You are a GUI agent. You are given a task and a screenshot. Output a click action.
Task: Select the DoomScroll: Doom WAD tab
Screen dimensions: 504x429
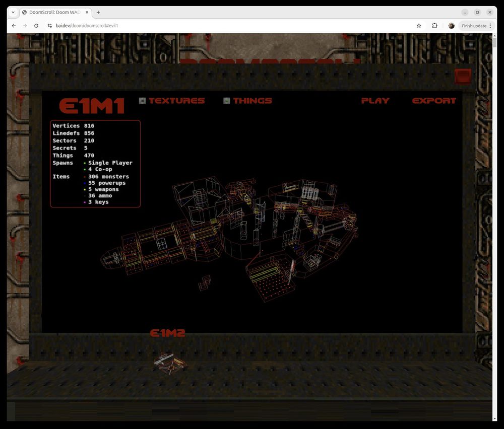[x=54, y=12]
